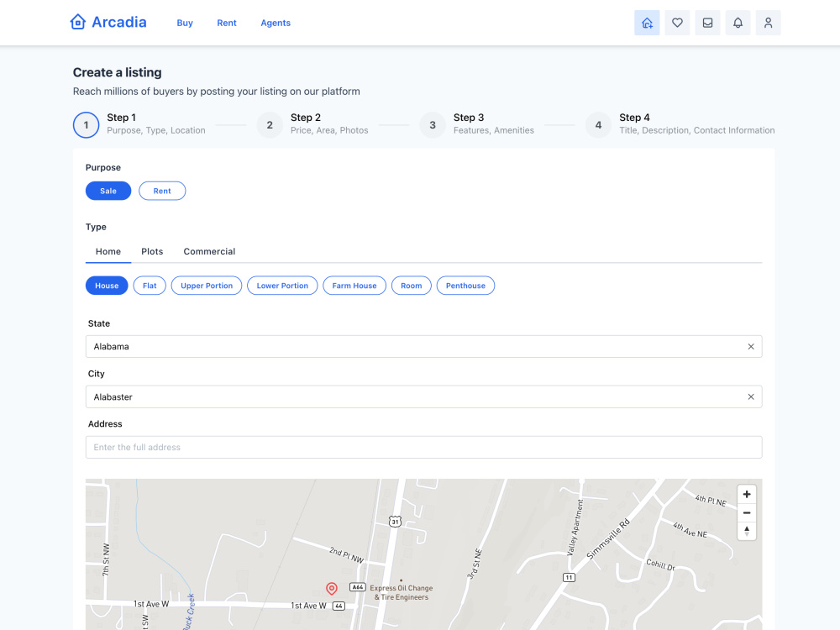The width and height of the screenshot is (840, 630).
Task: Open the inbox messages icon
Action: point(707,23)
